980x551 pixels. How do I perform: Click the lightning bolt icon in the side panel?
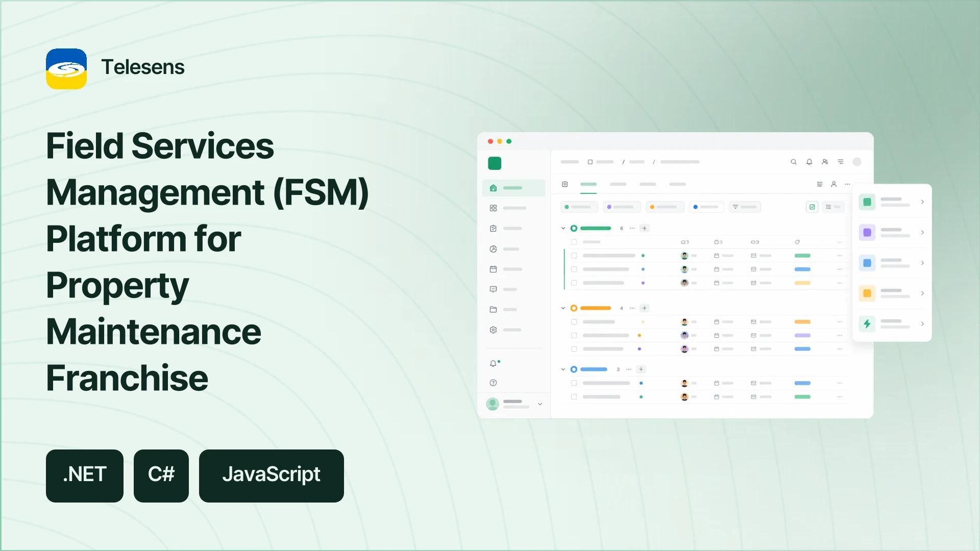coord(867,323)
